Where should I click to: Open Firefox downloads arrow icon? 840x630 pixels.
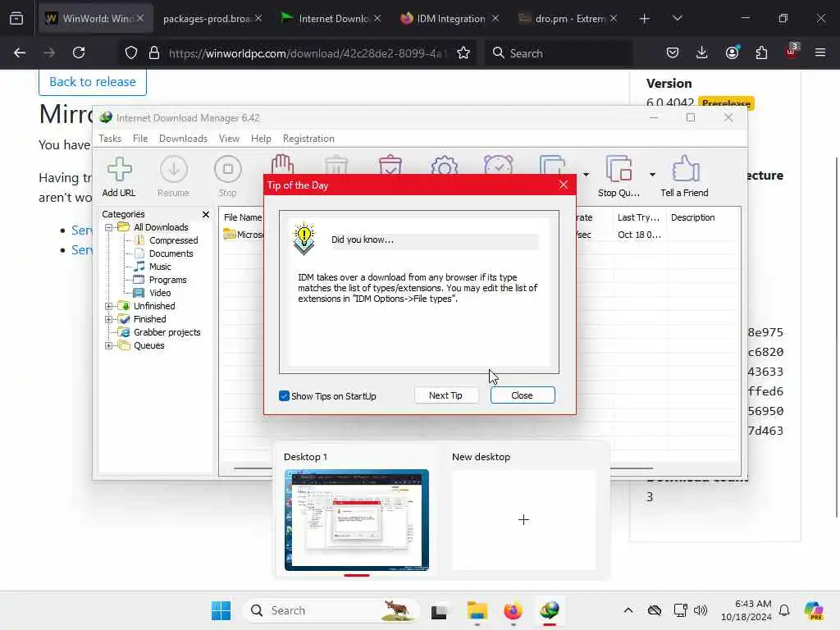point(702,53)
